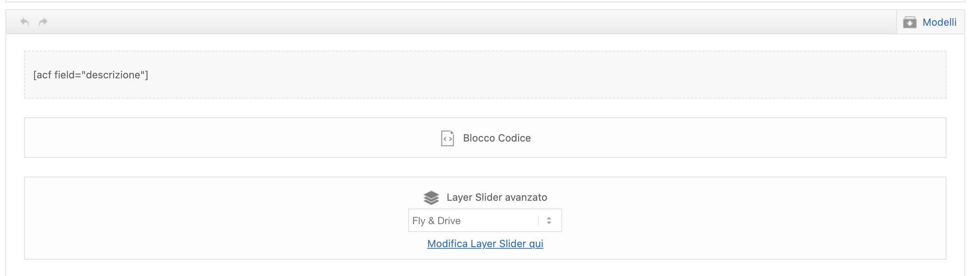Screen dimensions: 980x276
Task: Open the Modelli templates link
Action: point(939,22)
